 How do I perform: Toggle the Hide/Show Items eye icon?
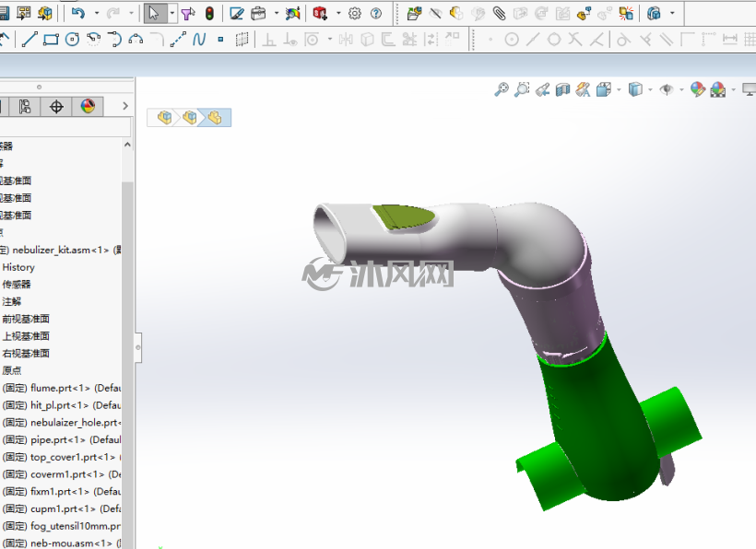point(667,89)
